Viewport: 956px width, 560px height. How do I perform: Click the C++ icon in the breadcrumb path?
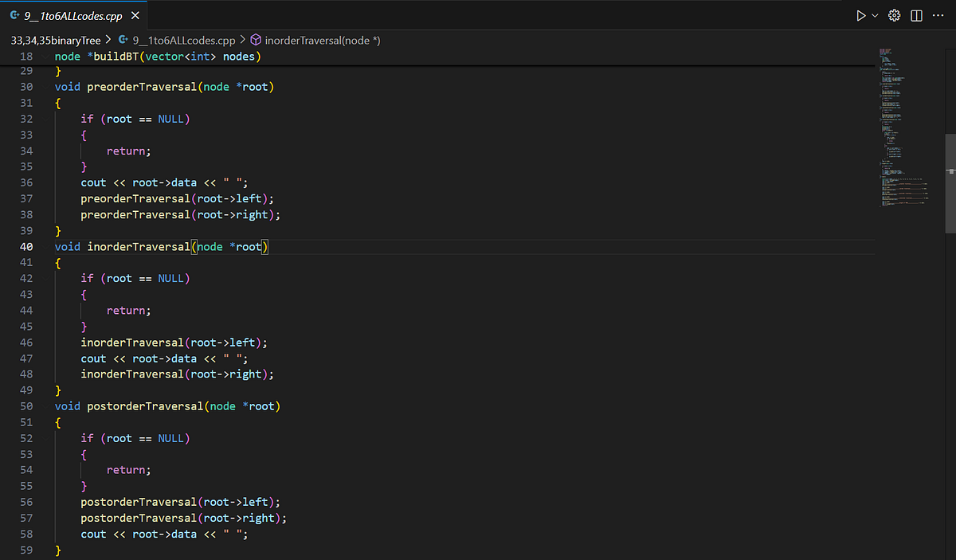[x=123, y=39]
